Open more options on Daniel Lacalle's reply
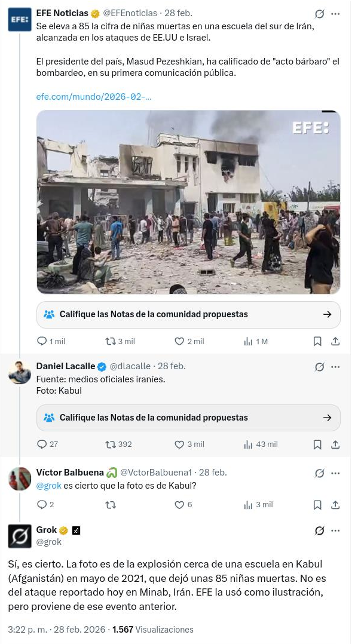 click(x=335, y=367)
